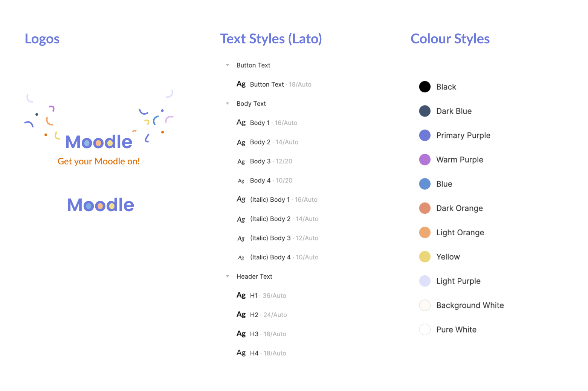The height and width of the screenshot is (391, 588).
Task: Click the 'Header Text' group label
Action: [254, 276]
